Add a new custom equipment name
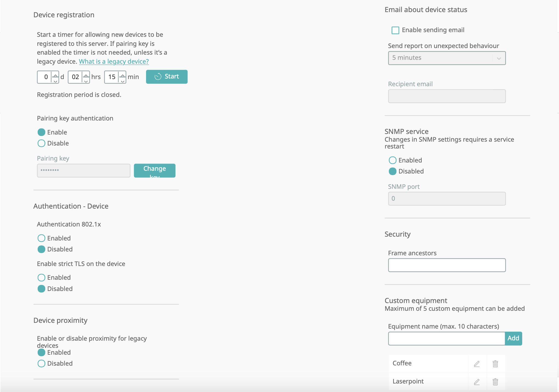Screen dimensions: 559x392 pyautogui.click(x=513, y=338)
